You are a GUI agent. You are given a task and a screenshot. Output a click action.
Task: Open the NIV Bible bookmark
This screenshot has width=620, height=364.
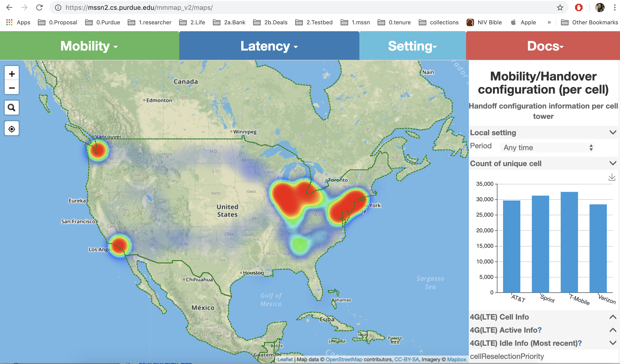484,22
